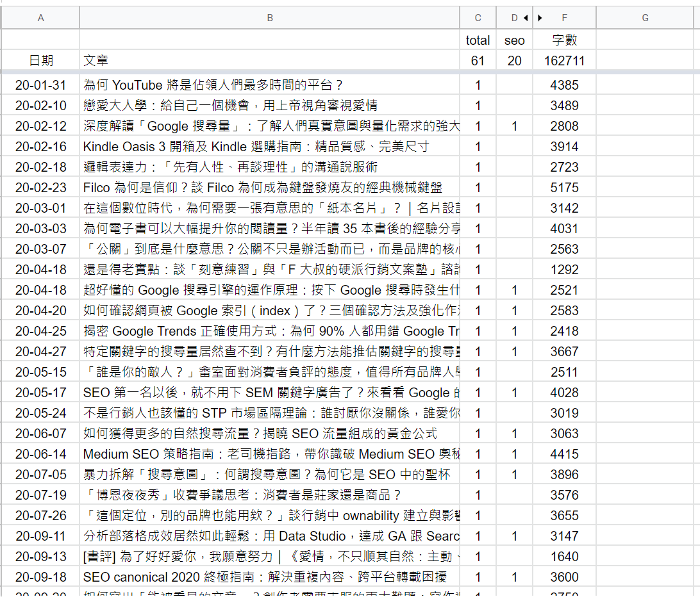Screen dimensions: 700x597
Task: Click right arrow beside column F header
Action: [x=540, y=18]
